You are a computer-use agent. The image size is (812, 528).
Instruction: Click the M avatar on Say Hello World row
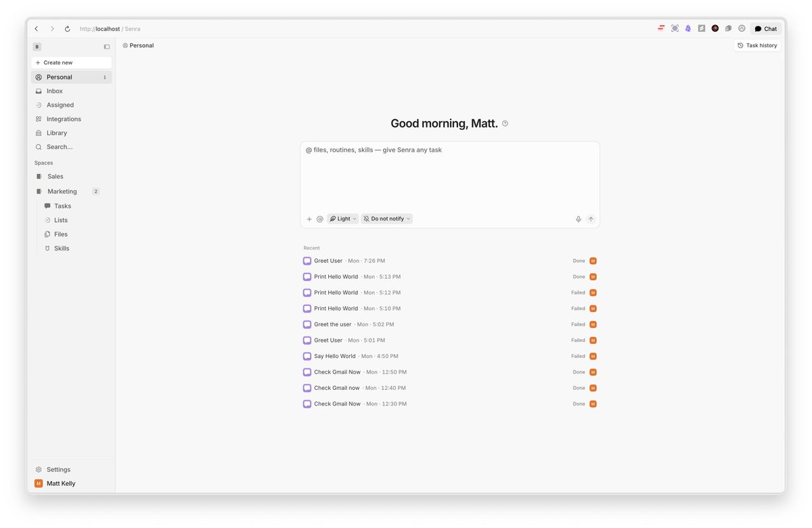pyautogui.click(x=593, y=356)
